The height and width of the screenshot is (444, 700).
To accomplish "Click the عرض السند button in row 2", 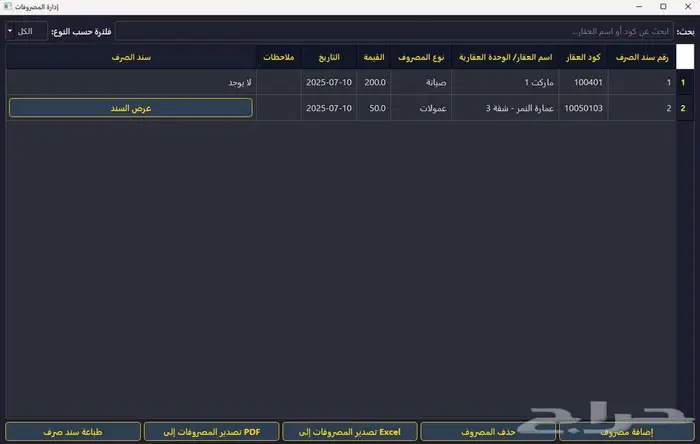I will [131, 107].
